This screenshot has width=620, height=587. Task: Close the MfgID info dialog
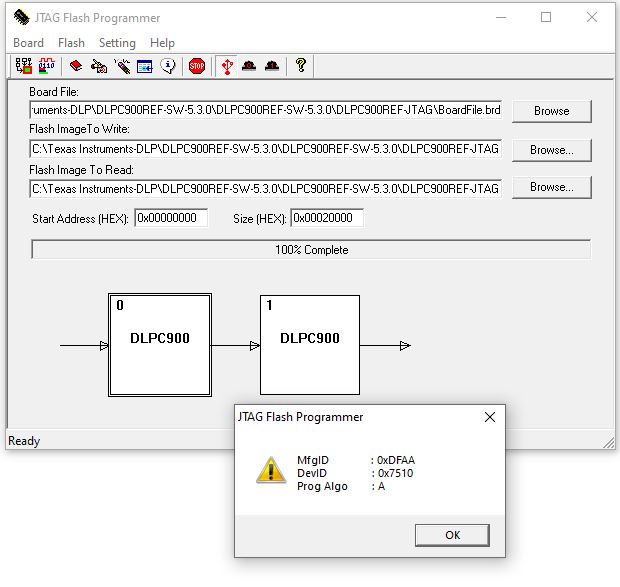490,417
